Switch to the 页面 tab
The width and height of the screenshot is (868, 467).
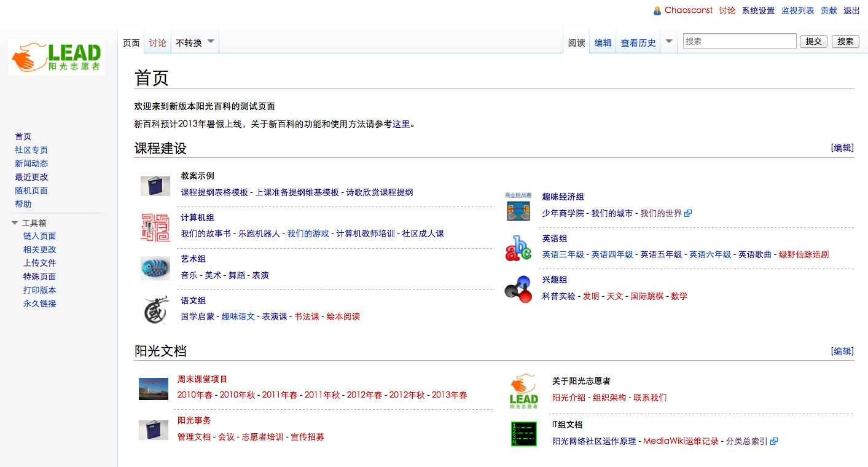(131, 43)
